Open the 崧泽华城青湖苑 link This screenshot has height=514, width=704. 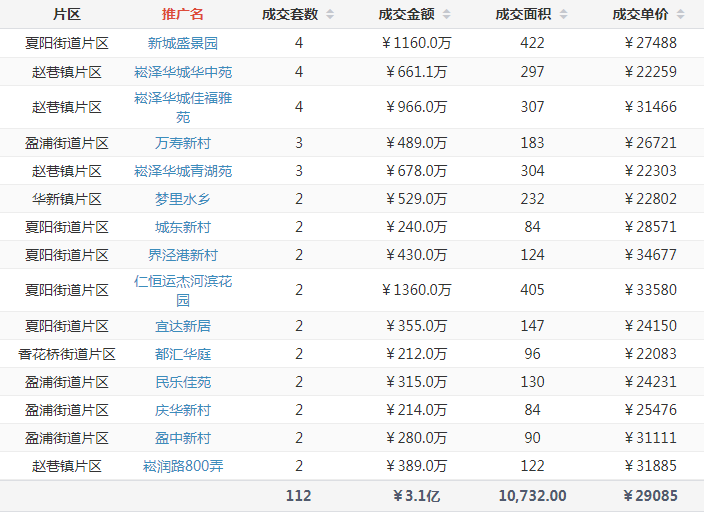coord(183,171)
